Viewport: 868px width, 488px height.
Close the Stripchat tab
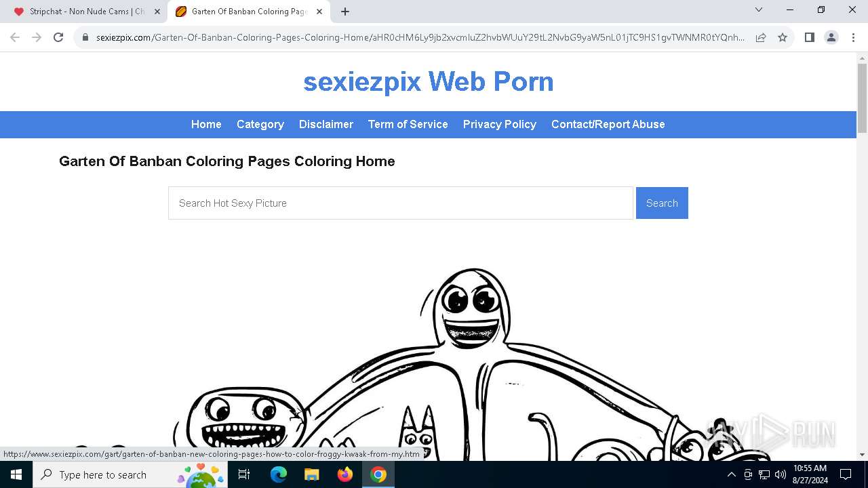click(x=157, y=12)
